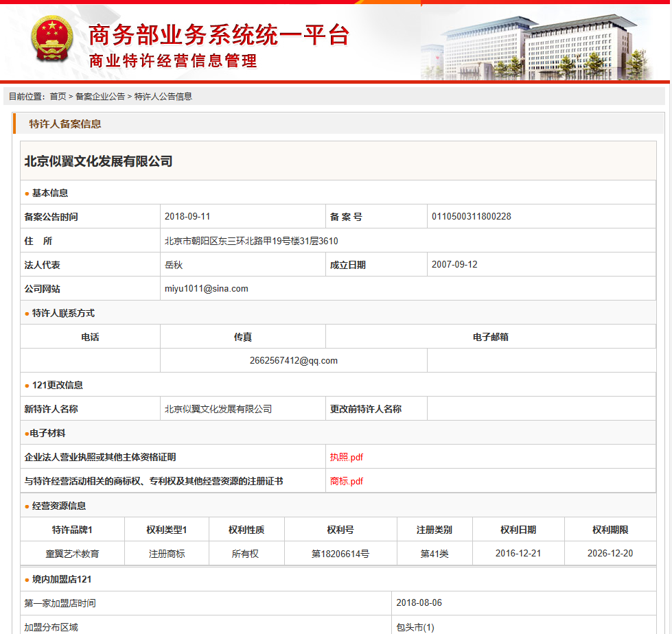Go to 首页 in the breadcrumb
The width and height of the screenshot is (672, 634).
pos(58,97)
